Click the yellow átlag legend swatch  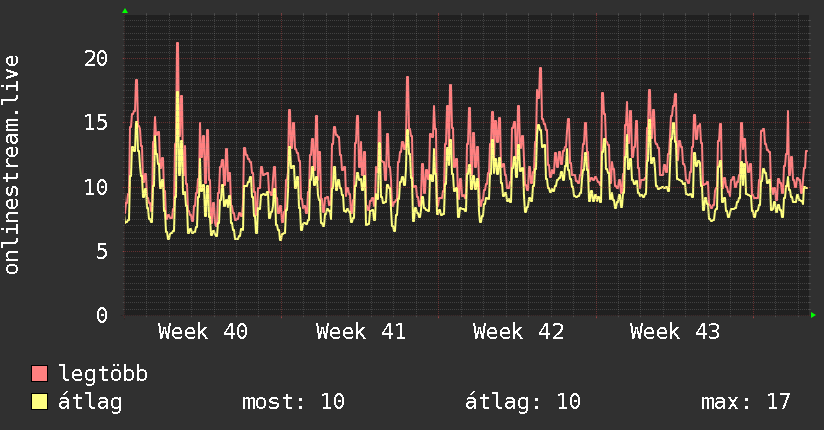pyautogui.click(x=39, y=402)
